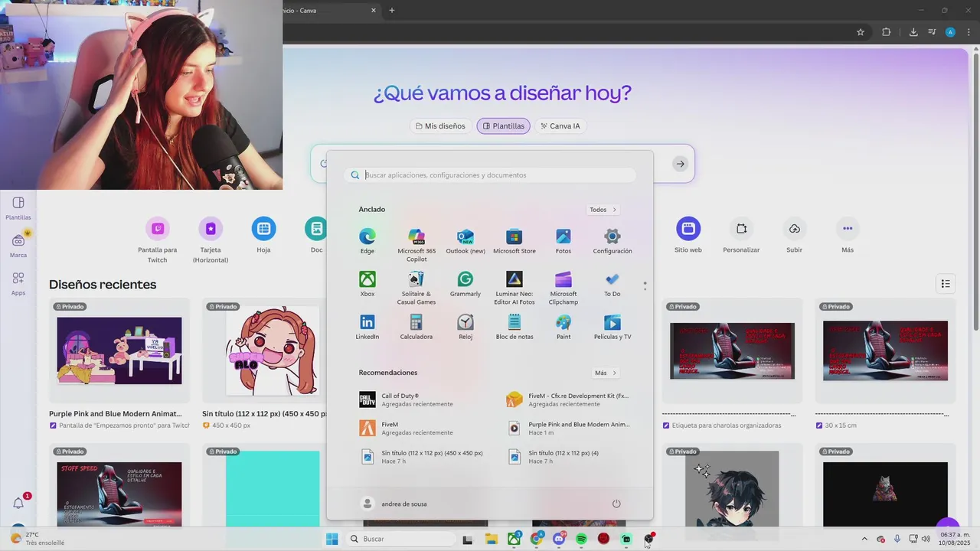
Task: Open the FiveM recommended app
Action: [x=417, y=428]
